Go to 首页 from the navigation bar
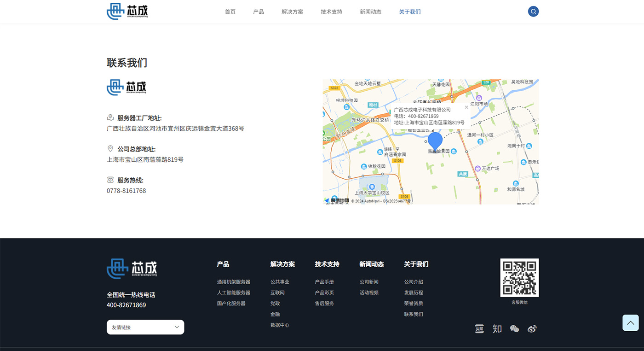644x351 pixels. (x=230, y=12)
